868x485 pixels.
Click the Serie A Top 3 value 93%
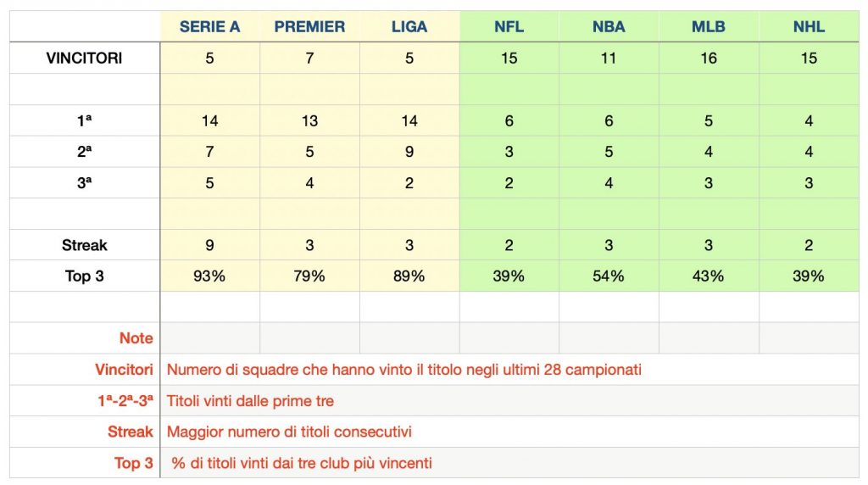tap(209, 276)
